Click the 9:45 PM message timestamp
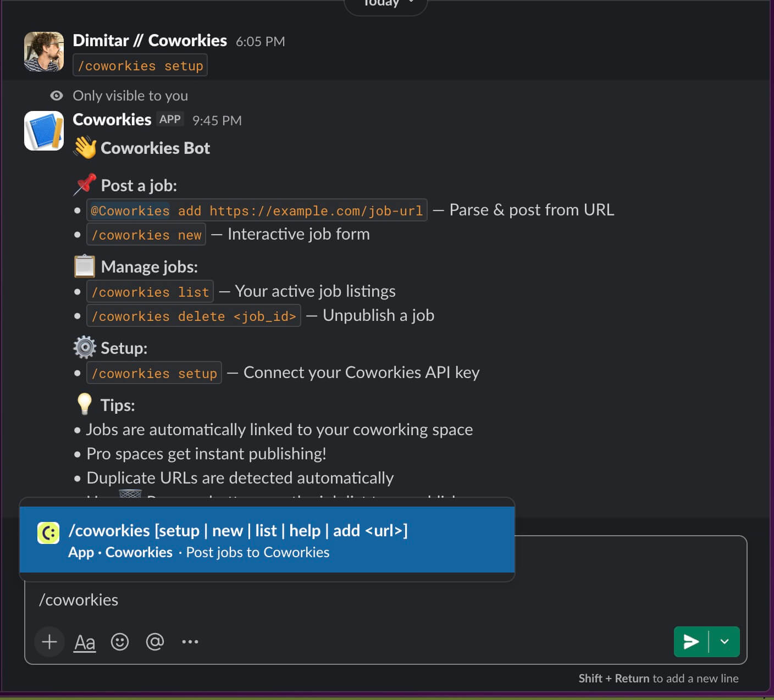This screenshot has height=700, width=774. click(217, 121)
